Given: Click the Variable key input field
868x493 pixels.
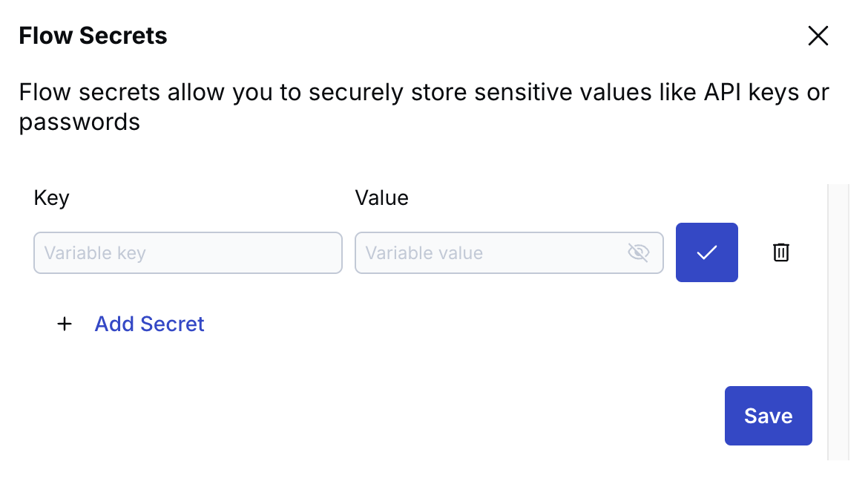Looking at the screenshot, I should pyautogui.click(x=188, y=252).
